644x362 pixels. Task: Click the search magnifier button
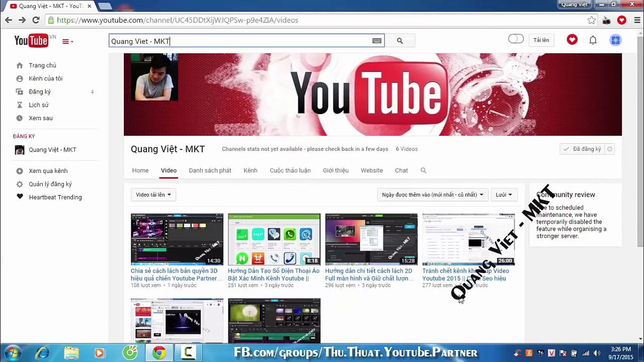[x=399, y=41]
